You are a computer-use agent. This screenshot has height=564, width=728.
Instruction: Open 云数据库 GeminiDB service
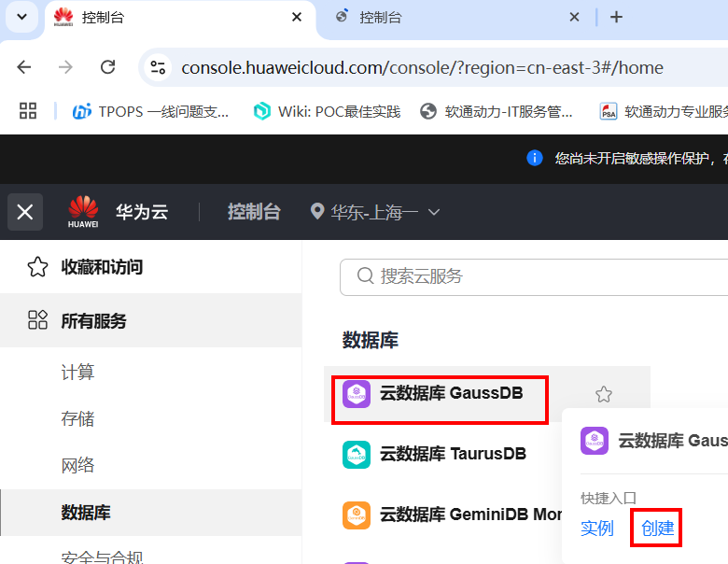470,515
